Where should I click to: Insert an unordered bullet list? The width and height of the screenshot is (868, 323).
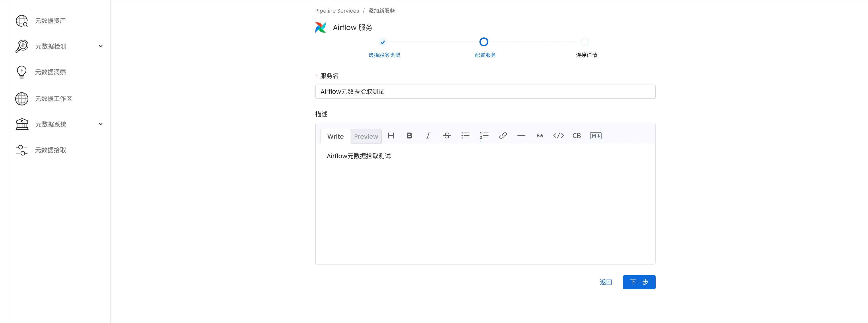[465, 136]
